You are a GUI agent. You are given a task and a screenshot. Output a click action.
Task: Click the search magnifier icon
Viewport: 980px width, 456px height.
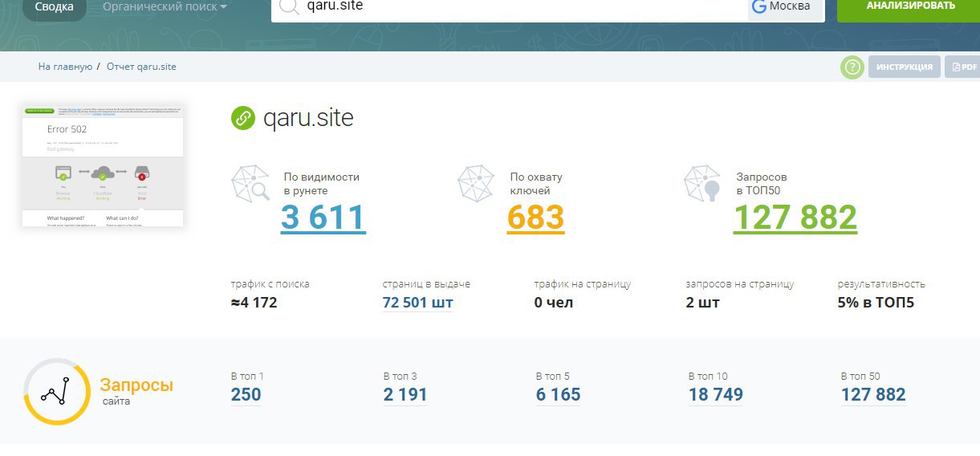coord(288,6)
